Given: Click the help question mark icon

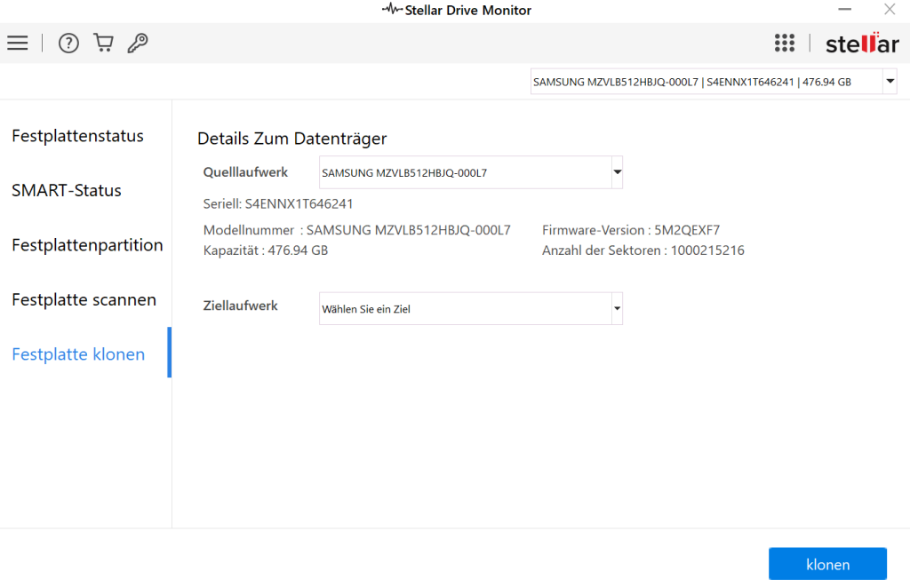Looking at the screenshot, I should (x=68, y=43).
